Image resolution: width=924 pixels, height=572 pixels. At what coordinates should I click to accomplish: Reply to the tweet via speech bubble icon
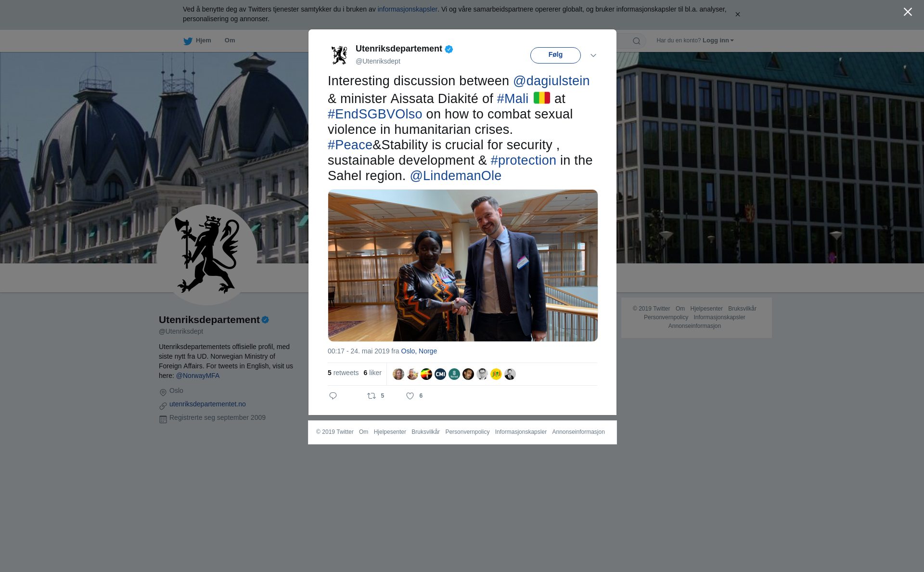[333, 396]
